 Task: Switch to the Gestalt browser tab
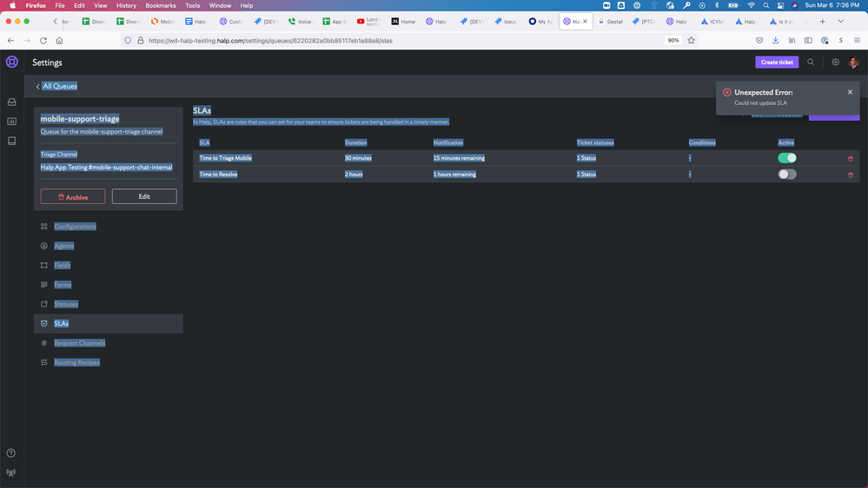611,22
